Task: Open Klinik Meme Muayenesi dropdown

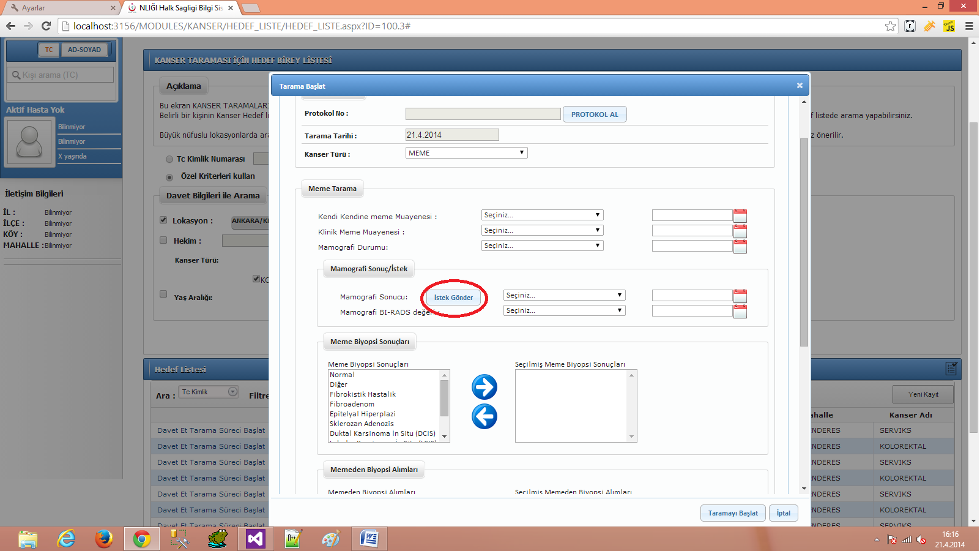Action: pos(542,230)
